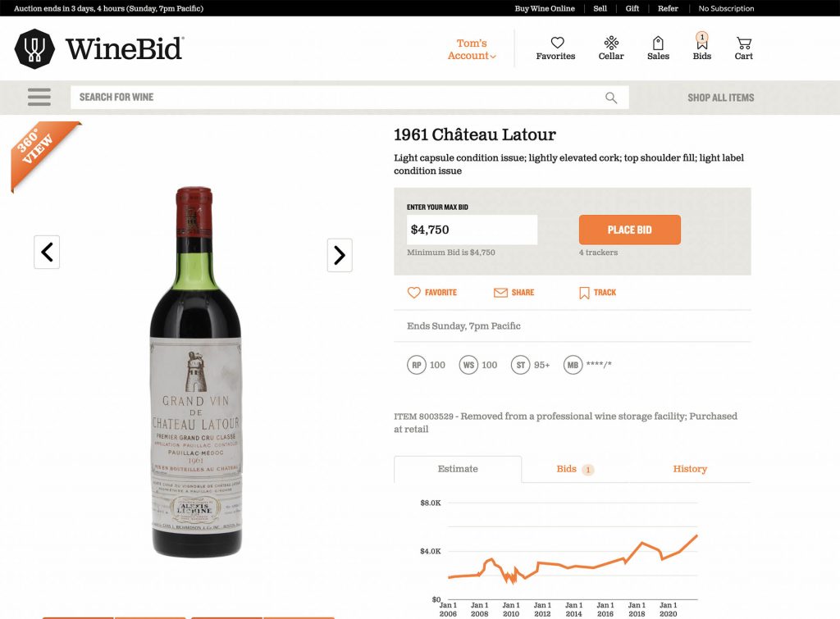Click the search magnifying glass icon
Viewport: 840px width, 619px height.
coord(611,98)
